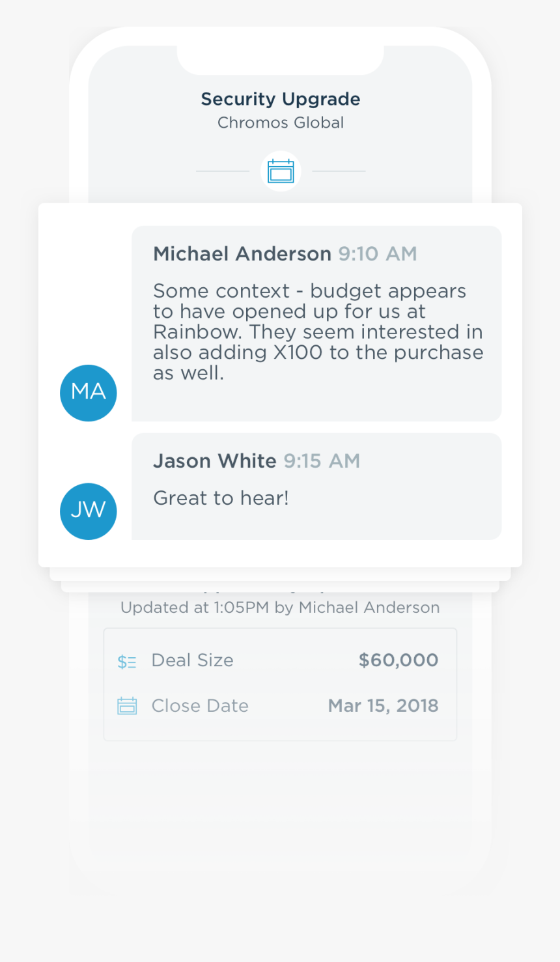Click the 9:10 AM timestamp
This screenshot has width=560, height=962.
[378, 253]
